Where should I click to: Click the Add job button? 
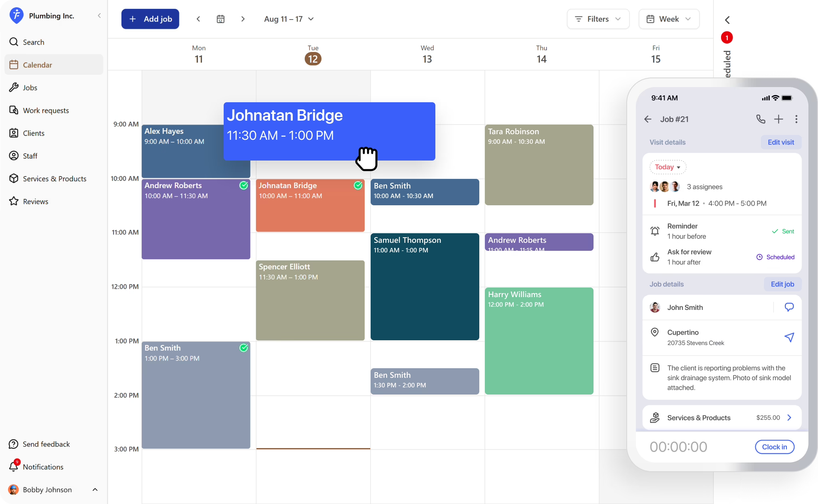(x=150, y=19)
